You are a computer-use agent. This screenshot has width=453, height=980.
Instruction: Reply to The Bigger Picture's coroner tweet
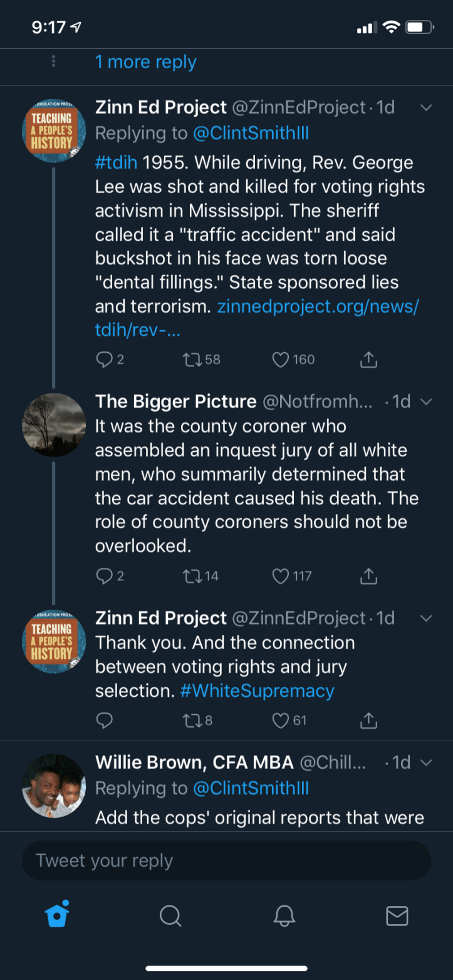(x=103, y=576)
